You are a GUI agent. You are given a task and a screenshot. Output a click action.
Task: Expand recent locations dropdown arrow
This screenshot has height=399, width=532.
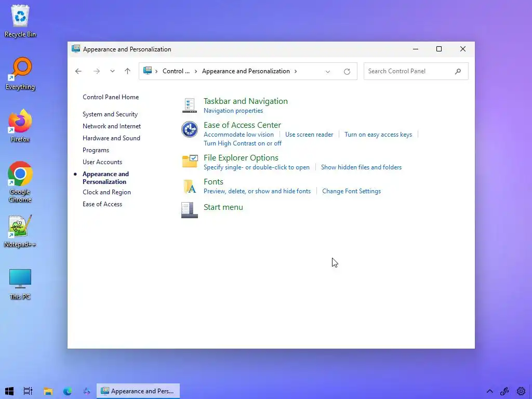click(112, 71)
